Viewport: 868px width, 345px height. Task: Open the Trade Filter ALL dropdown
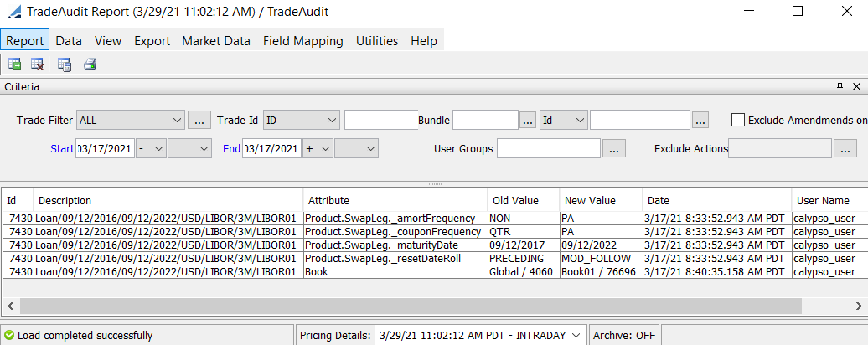pos(130,120)
